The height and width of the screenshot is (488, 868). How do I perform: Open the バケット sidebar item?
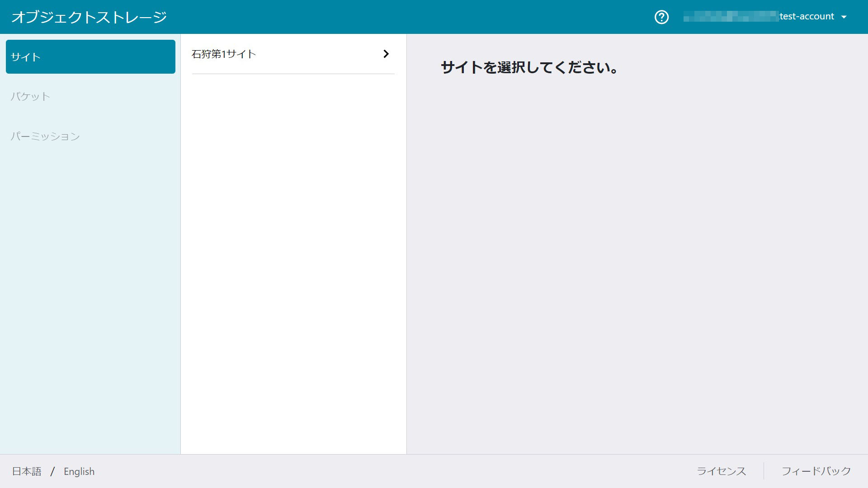pos(30,96)
